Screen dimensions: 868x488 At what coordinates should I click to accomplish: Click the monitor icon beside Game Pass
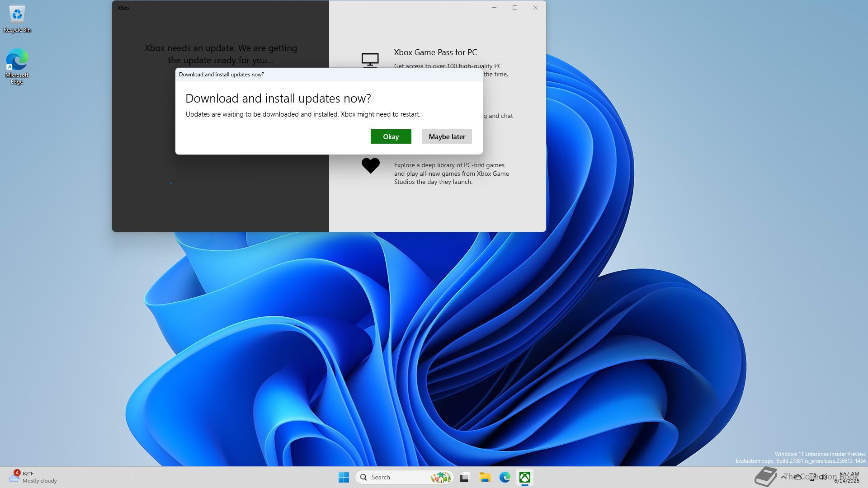coord(370,59)
